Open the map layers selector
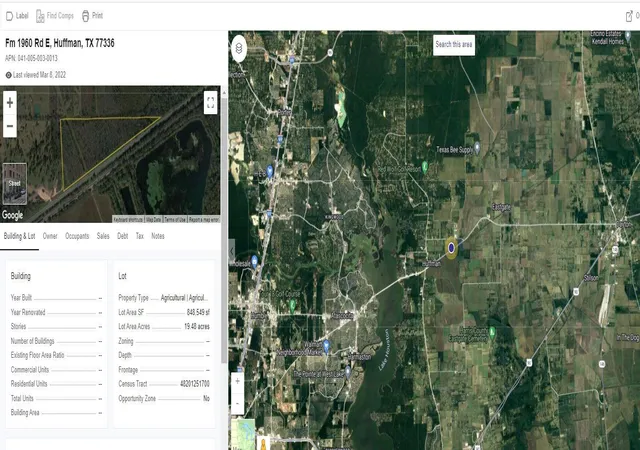Image resolution: width=640 pixels, height=450 pixels. point(239,49)
